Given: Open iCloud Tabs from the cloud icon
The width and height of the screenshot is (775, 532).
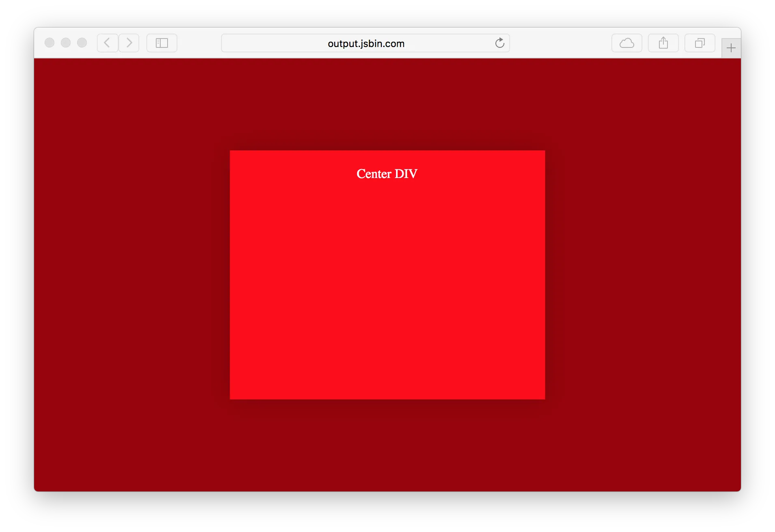Looking at the screenshot, I should point(626,43).
